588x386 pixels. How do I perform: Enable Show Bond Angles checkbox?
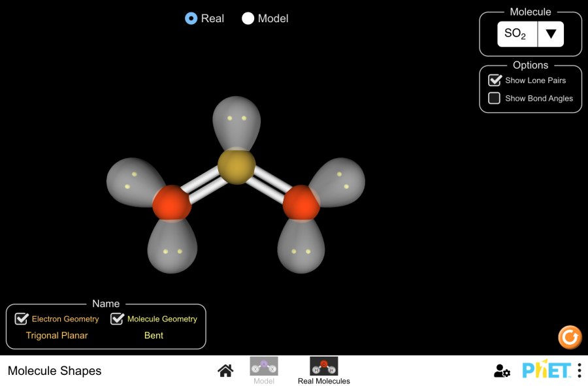coord(495,98)
